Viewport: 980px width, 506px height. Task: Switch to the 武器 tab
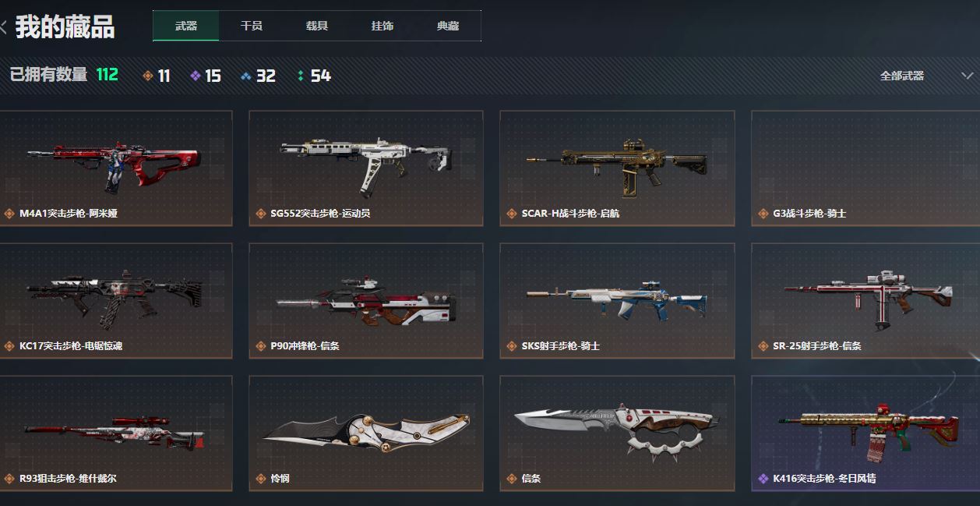(186, 26)
